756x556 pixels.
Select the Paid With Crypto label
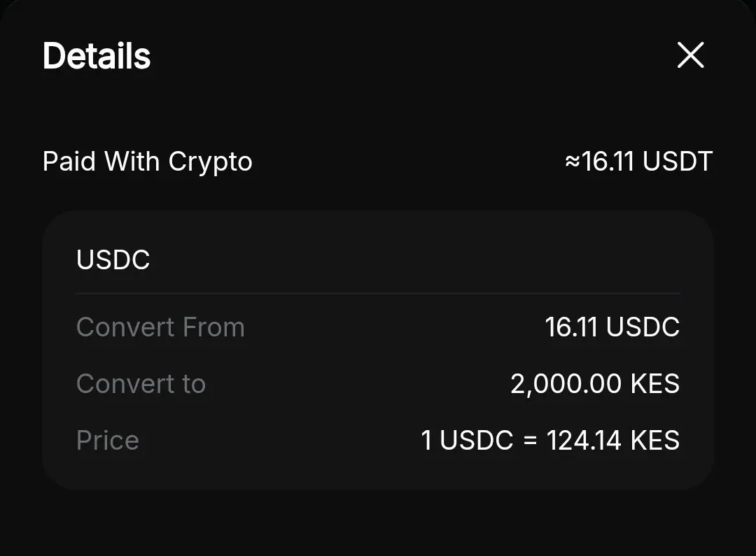[147, 162]
